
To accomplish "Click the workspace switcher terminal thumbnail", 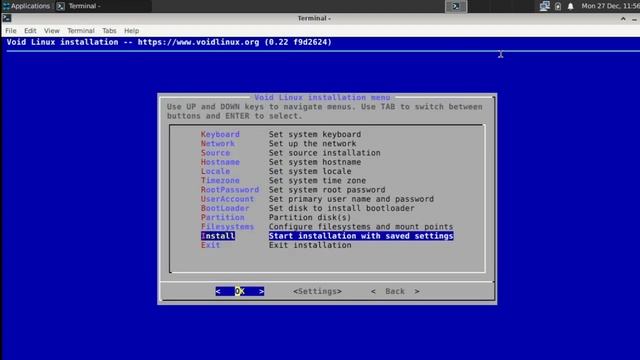I will (x=456, y=6).
